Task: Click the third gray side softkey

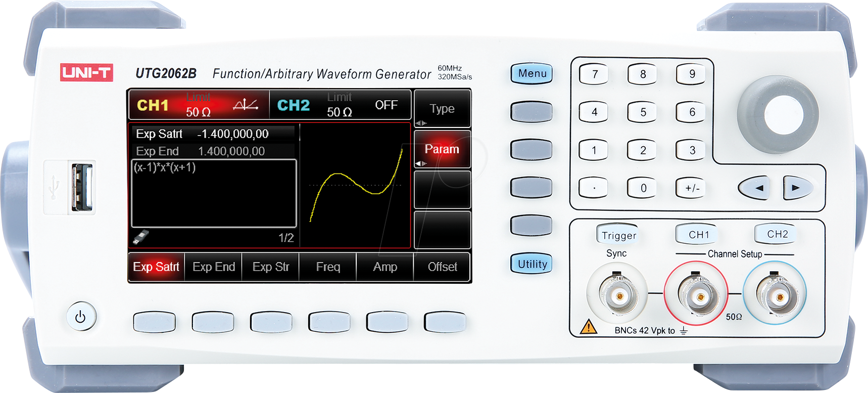Action: point(531,187)
